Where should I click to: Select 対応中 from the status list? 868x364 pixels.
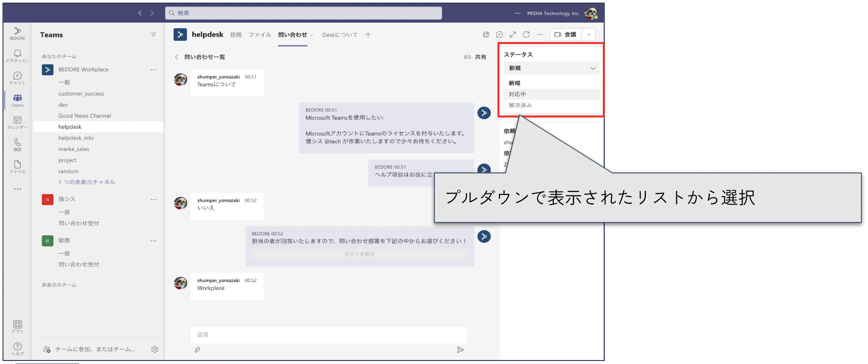pyautogui.click(x=551, y=94)
